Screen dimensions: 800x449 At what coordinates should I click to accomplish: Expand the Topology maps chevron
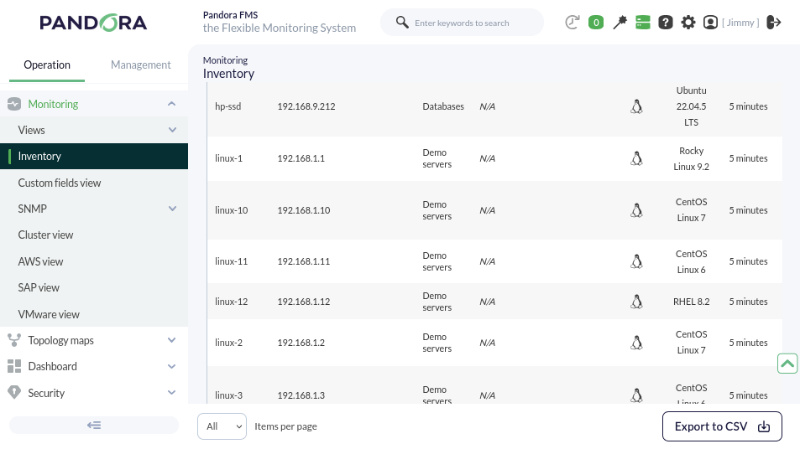click(x=172, y=340)
